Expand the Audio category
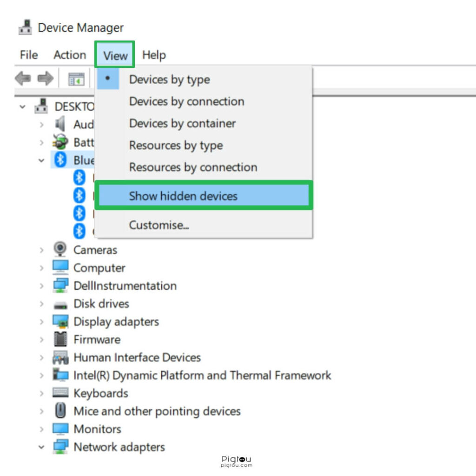Viewport: 476px width, 476px height. (x=41, y=125)
